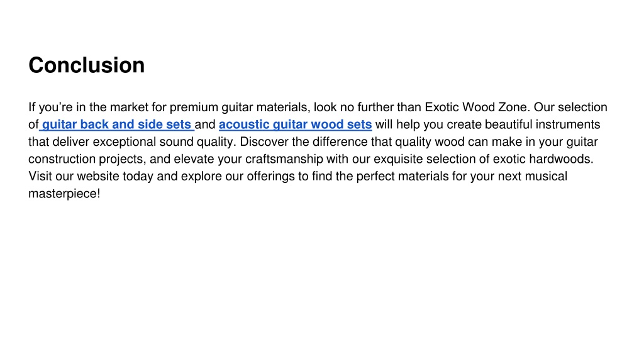Click the words Our selection
This screenshot has width=644, height=362.
(x=570, y=107)
